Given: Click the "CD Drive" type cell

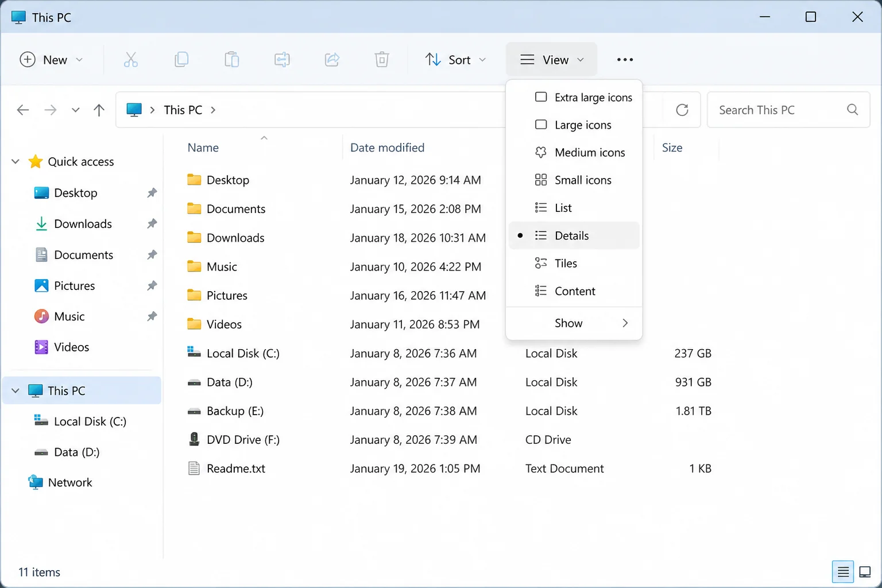Looking at the screenshot, I should click(x=548, y=440).
